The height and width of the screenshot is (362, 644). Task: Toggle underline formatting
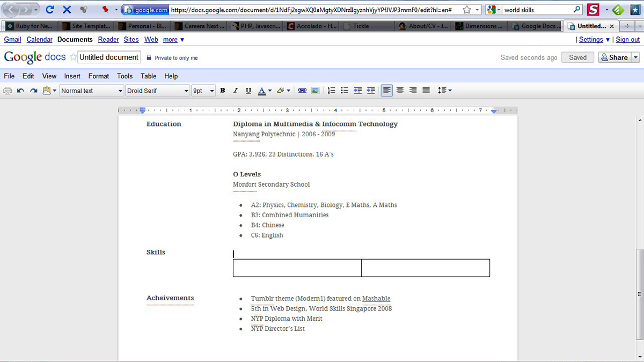[x=248, y=90]
